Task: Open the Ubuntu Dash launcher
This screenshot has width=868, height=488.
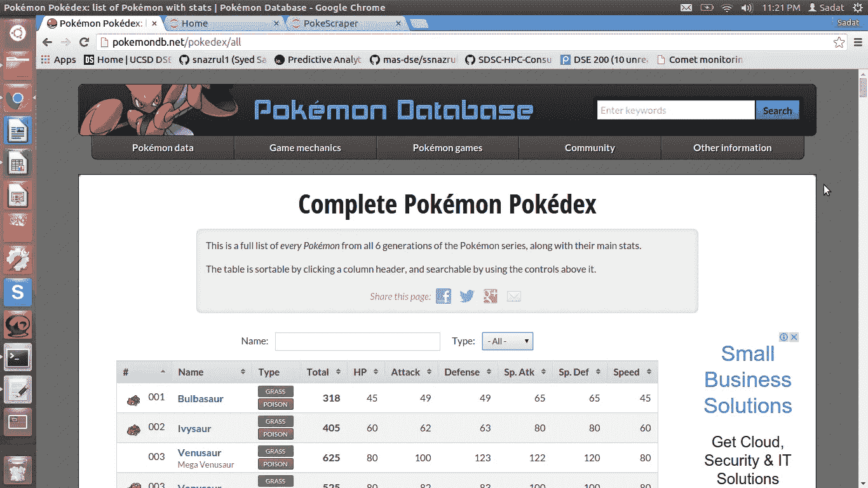Action: [18, 32]
